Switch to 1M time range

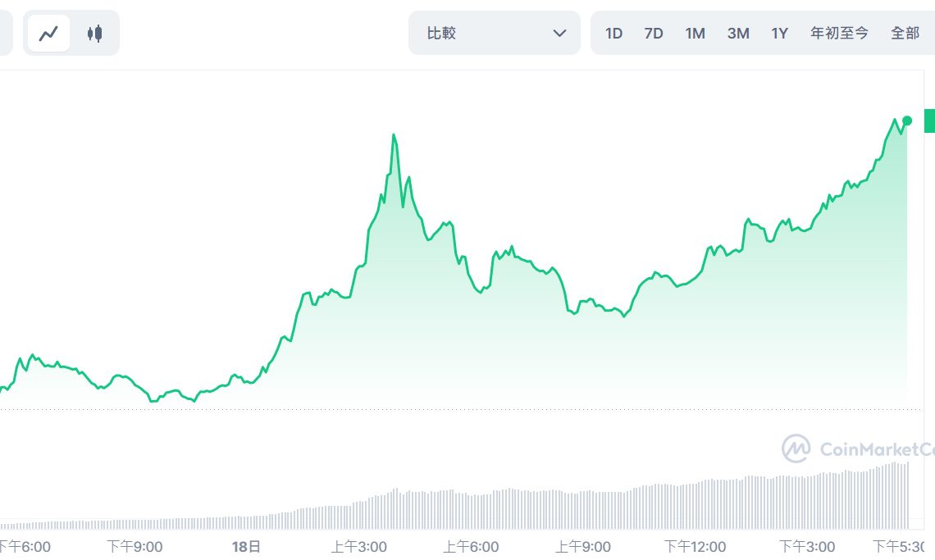[696, 34]
